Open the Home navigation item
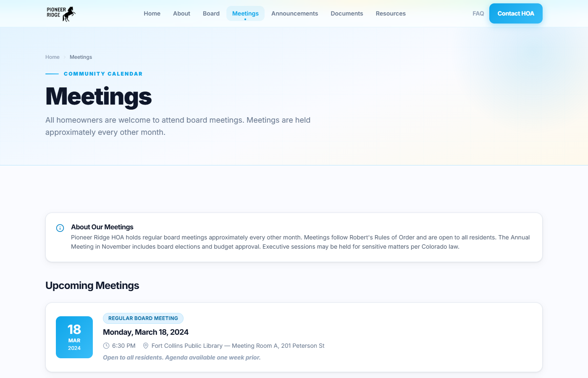This screenshot has width=588, height=378. [152, 13]
